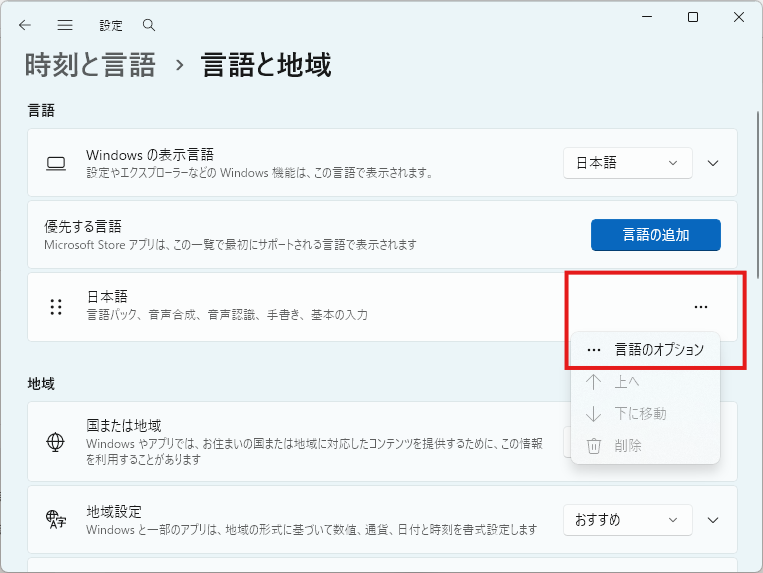Click the trash icon beside 削除
Image resolution: width=763 pixels, height=573 pixels.
click(x=594, y=446)
